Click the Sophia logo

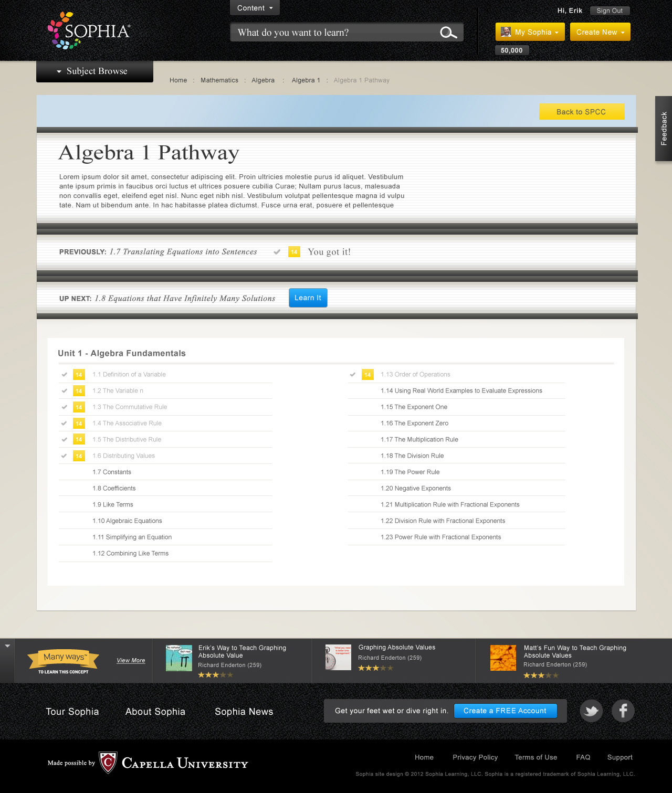[89, 30]
